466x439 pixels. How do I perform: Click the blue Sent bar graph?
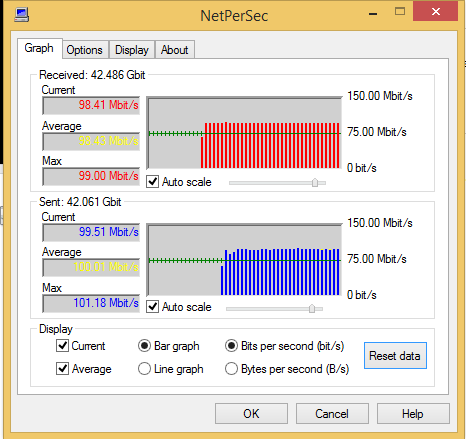click(244, 260)
